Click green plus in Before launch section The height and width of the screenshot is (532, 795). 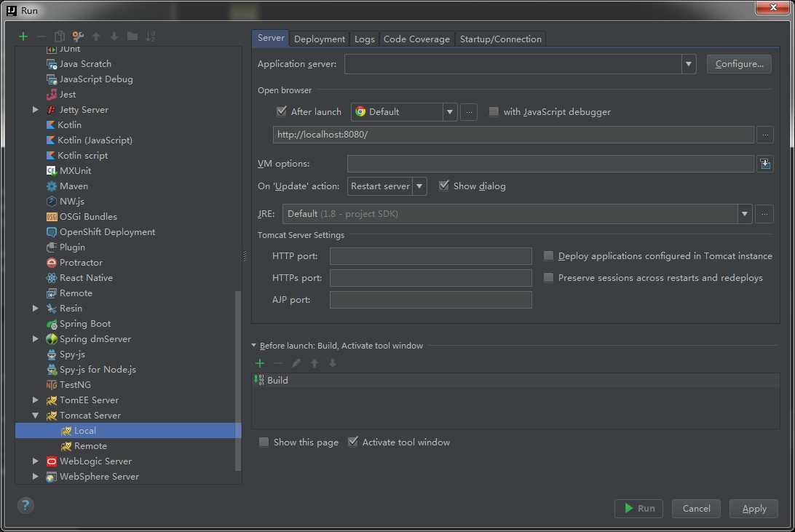(260, 363)
